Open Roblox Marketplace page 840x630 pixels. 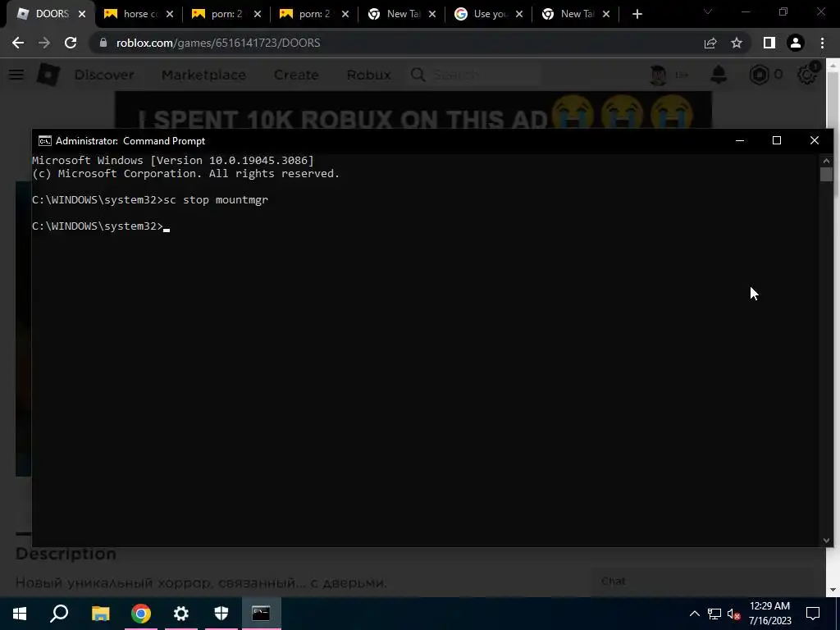click(x=203, y=75)
